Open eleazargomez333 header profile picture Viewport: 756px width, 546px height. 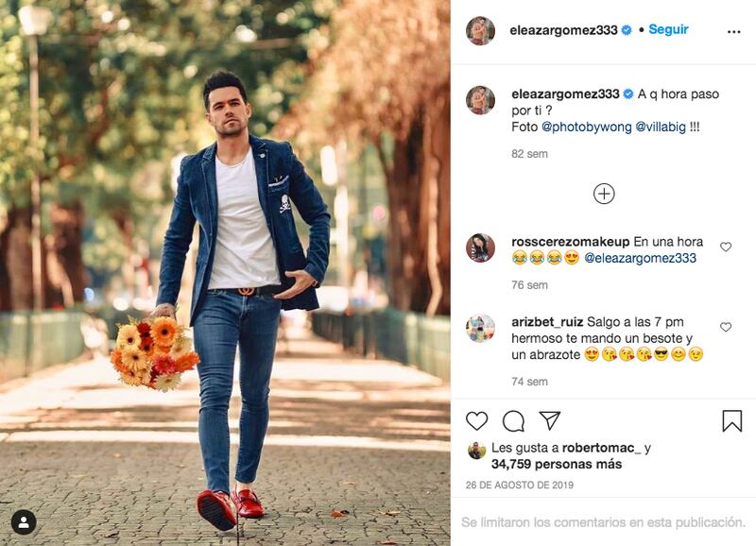pyautogui.click(x=480, y=30)
